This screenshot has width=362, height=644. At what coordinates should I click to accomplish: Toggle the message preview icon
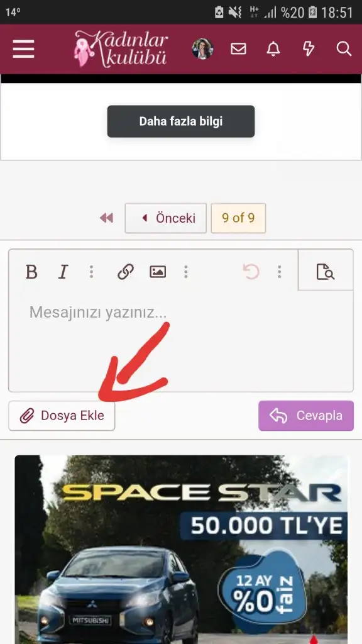point(326,272)
